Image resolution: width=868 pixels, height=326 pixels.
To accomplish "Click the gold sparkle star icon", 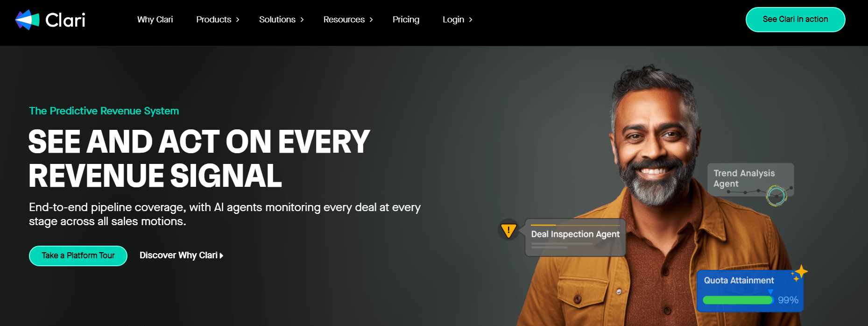I will tap(800, 272).
